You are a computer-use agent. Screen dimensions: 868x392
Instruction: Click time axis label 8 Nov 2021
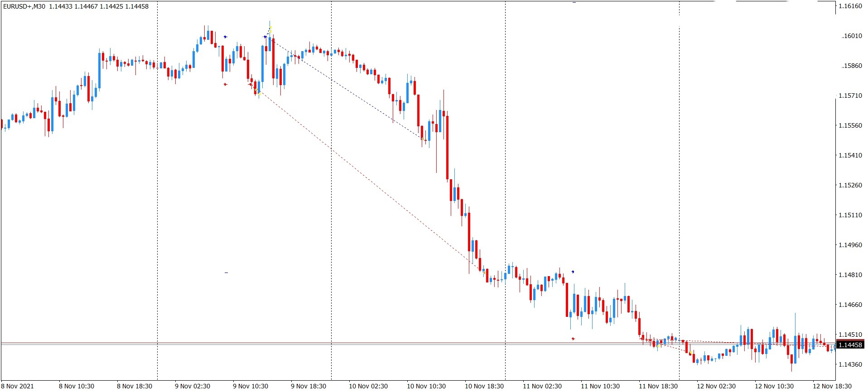[x=18, y=386]
